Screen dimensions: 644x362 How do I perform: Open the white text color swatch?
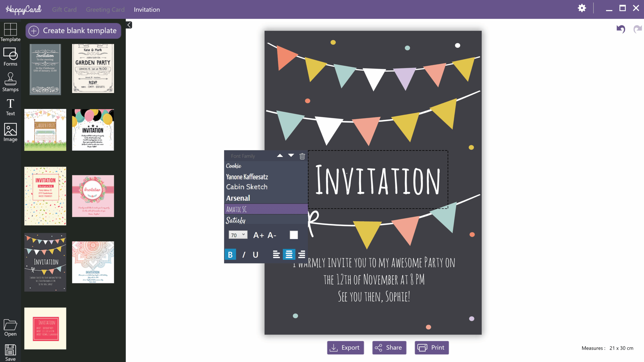pyautogui.click(x=294, y=235)
